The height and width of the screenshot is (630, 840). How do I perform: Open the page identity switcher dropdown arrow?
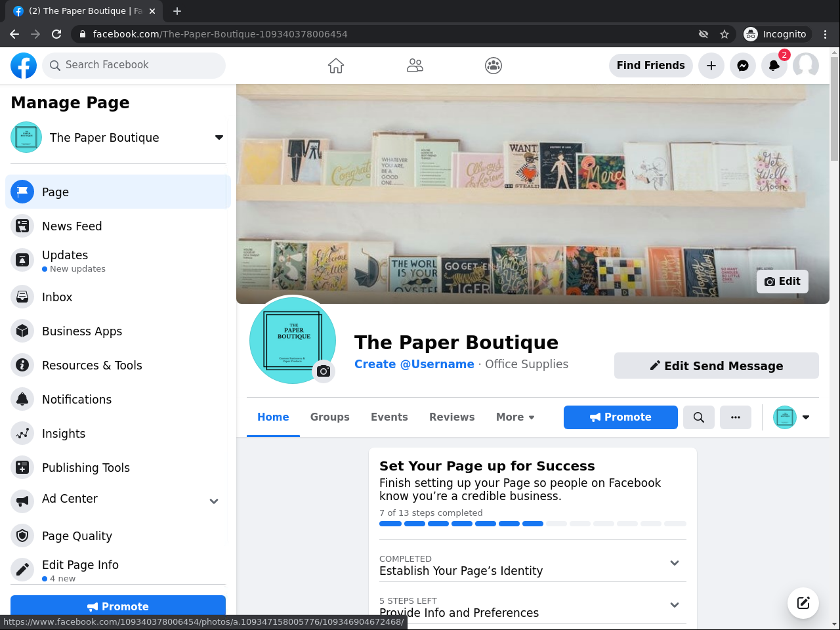pos(806,417)
